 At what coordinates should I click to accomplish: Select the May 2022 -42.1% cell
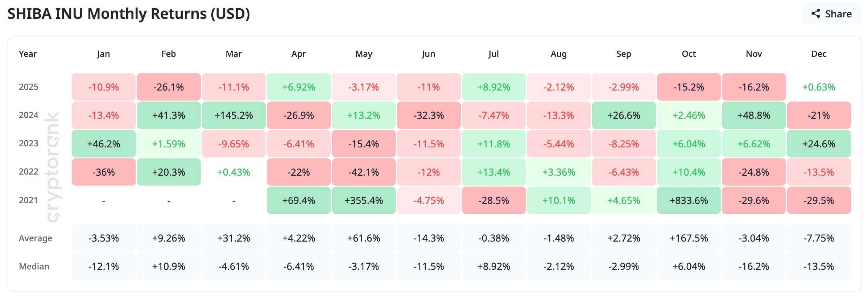point(364,172)
